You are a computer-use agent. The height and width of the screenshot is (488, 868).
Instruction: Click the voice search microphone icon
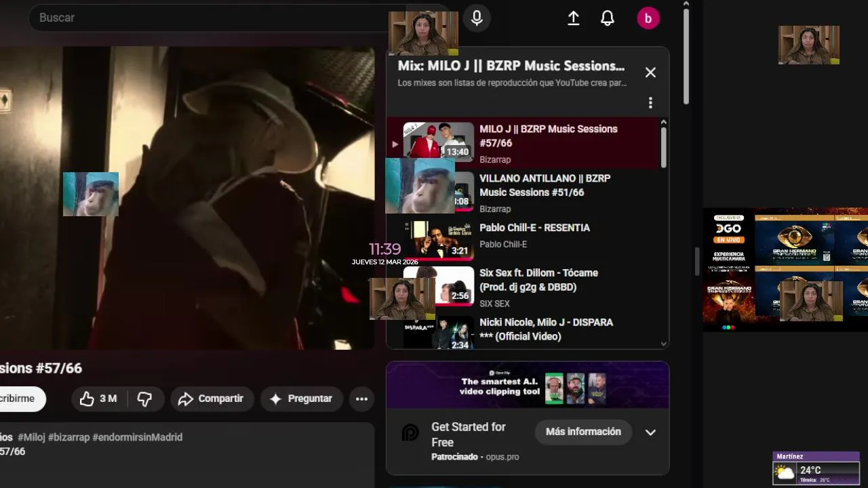(477, 18)
